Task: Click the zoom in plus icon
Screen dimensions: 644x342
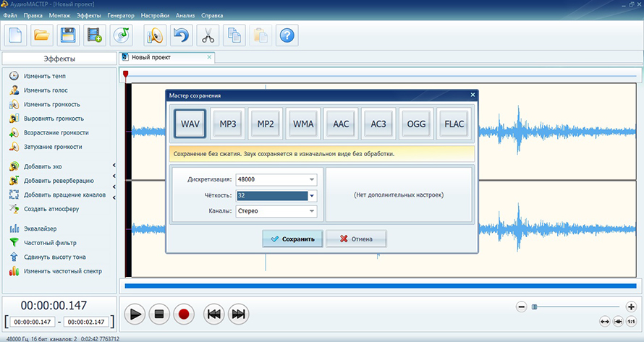Action: point(631,307)
